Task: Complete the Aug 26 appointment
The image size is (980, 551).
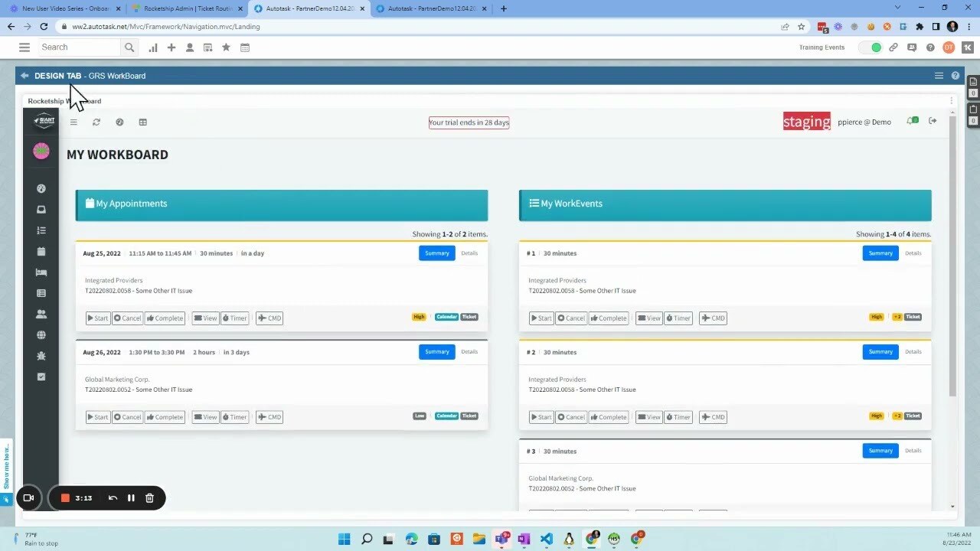Action: pos(165,417)
